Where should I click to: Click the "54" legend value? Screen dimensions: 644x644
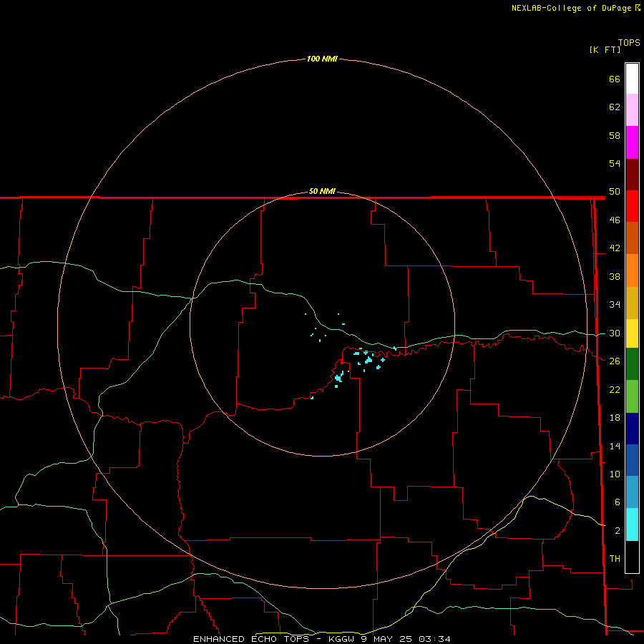tap(615, 163)
